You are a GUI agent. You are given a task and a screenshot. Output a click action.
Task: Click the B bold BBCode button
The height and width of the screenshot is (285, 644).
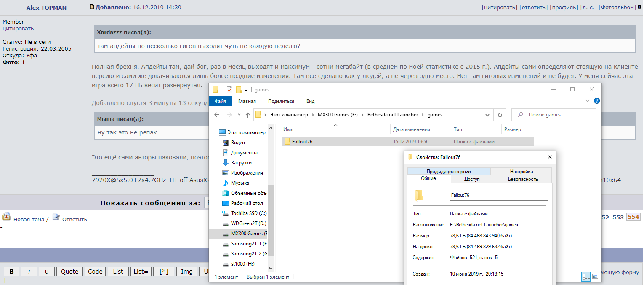[x=11, y=272]
